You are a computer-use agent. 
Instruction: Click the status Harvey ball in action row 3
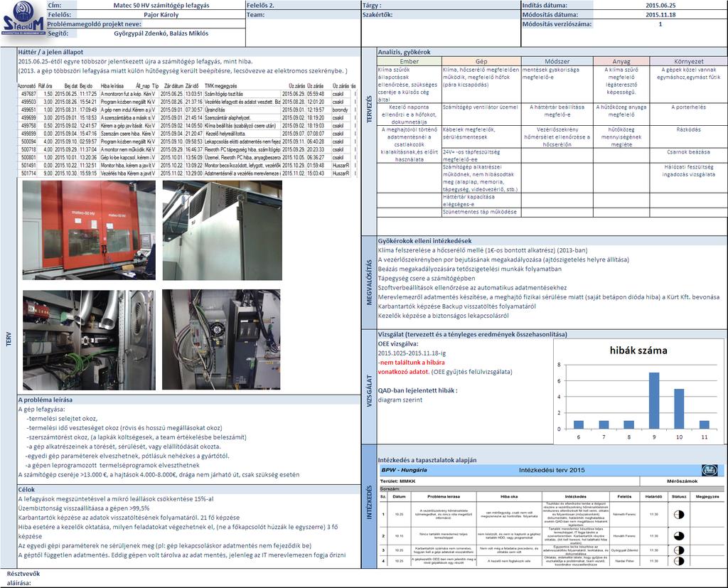point(678,550)
